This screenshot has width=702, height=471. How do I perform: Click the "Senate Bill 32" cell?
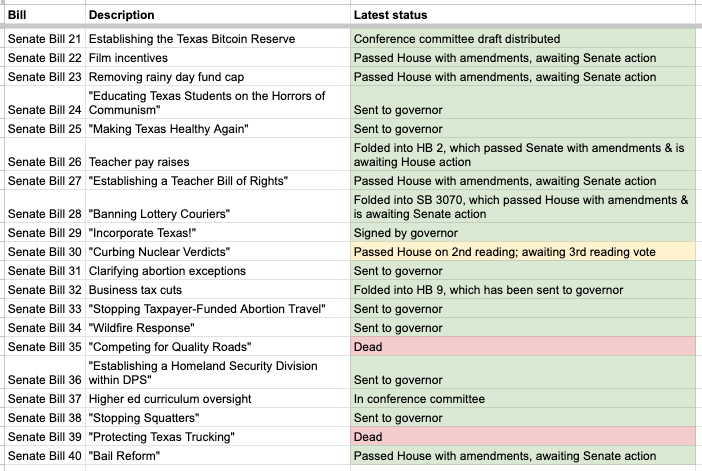click(x=45, y=290)
